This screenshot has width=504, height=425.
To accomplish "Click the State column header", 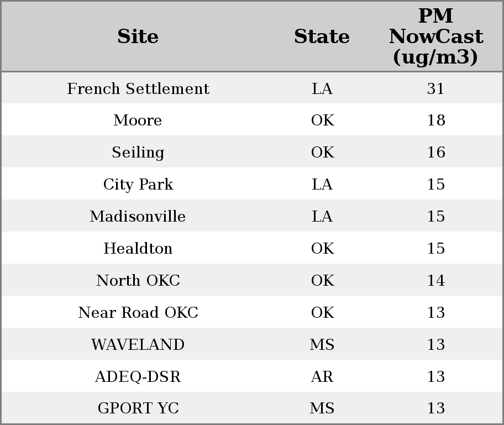I will [x=322, y=36].
